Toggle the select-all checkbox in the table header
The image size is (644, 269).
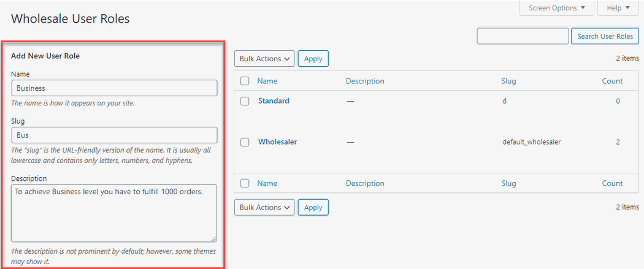(x=245, y=81)
